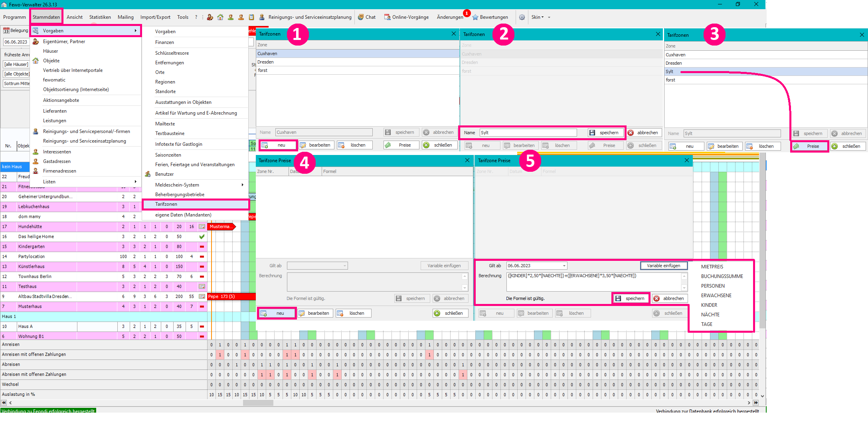Save the formula with 'speichern' below Berechnung
The height and width of the screenshot is (425, 868).
click(631, 298)
